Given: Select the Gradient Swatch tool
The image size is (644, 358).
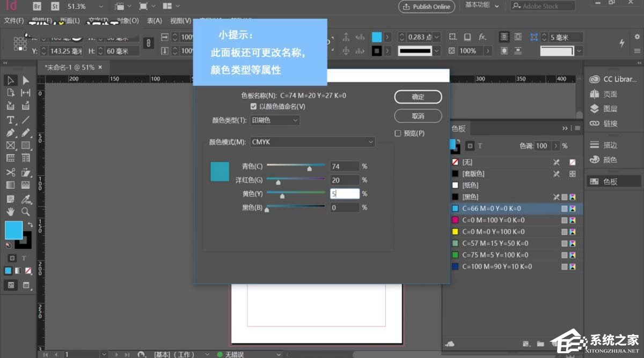Looking at the screenshot, I should 10,185.
